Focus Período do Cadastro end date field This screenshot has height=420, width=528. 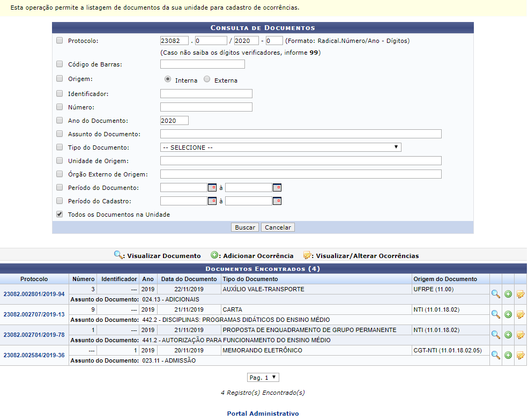coord(249,201)
